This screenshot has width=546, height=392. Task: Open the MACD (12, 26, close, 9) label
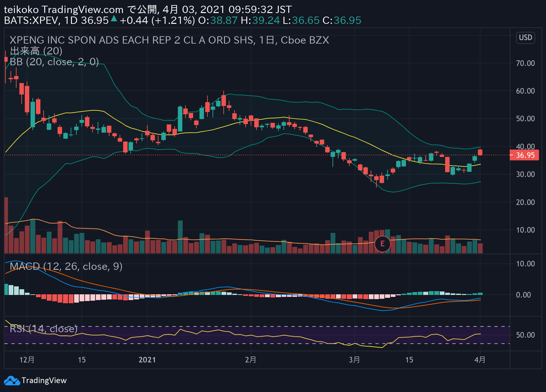pyautogui.click(x=66, y=266)
